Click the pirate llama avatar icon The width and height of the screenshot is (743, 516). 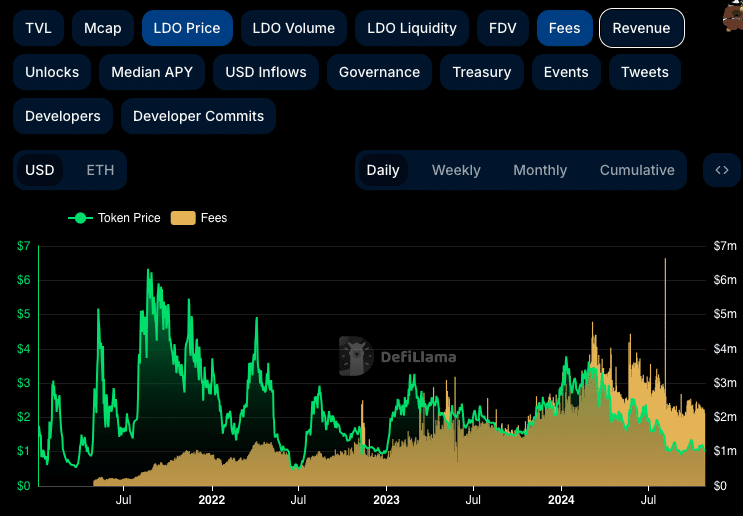[x=733, y=17]
